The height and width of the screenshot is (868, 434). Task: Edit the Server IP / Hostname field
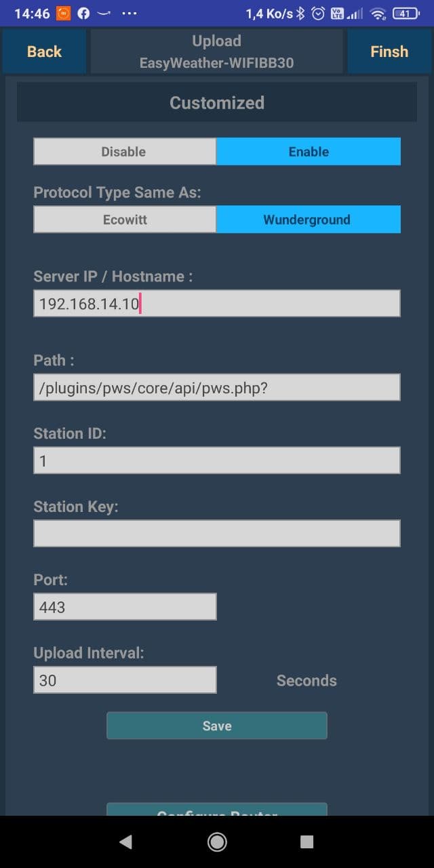tap(217, 303)
